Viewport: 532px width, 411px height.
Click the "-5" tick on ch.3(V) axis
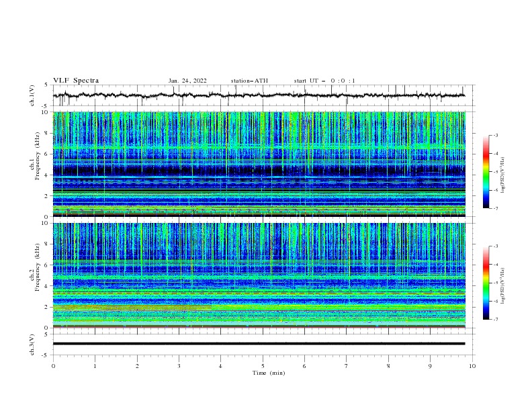coord(46,355)
